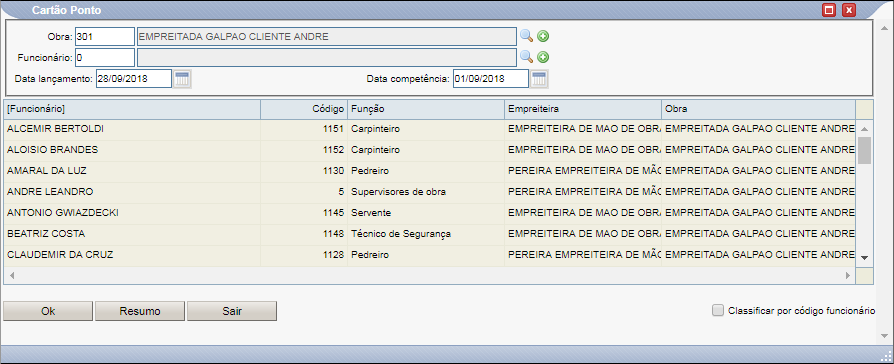Image resolution: width=894 pixels, height=364 pixels.
Task: Click Obra cell in ALOISIO BRANDES row
Action: (x=758, y=150)
